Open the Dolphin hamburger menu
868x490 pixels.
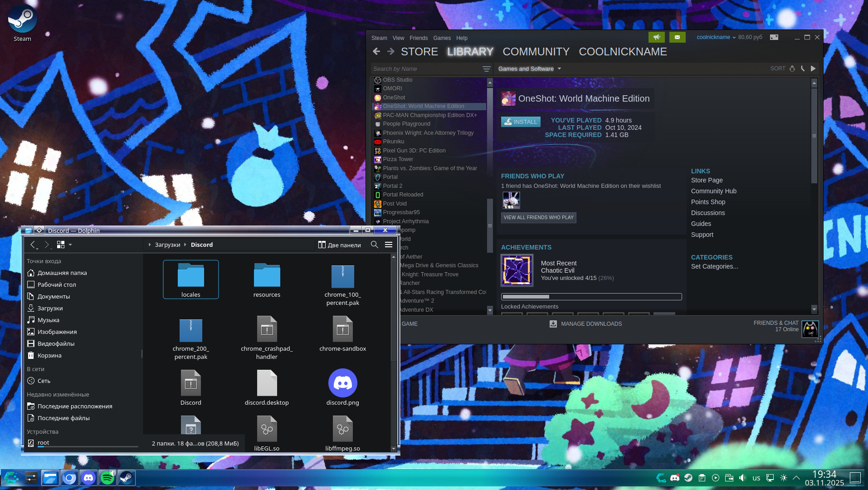pyautogui.click(x=389, y=245)
